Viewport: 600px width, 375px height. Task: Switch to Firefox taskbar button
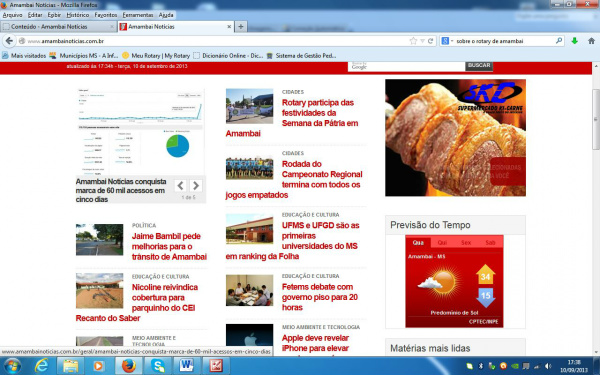click(x=129, y=366)
